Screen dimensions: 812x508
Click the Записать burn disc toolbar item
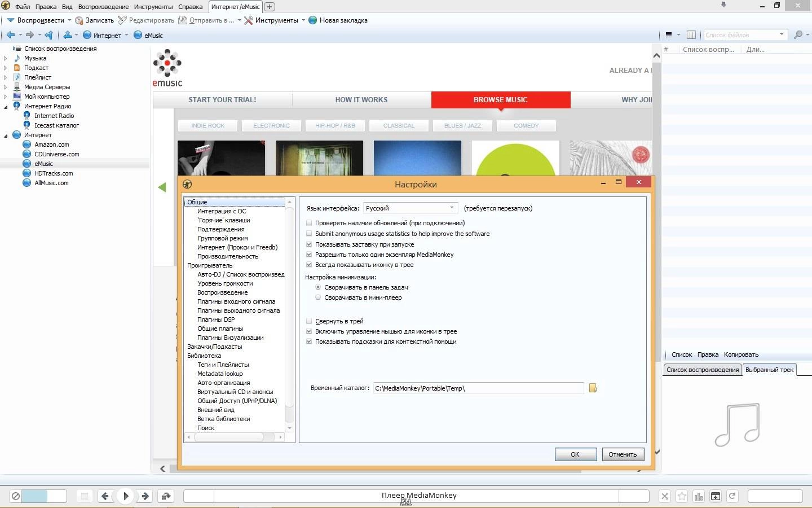coord(94,20)
